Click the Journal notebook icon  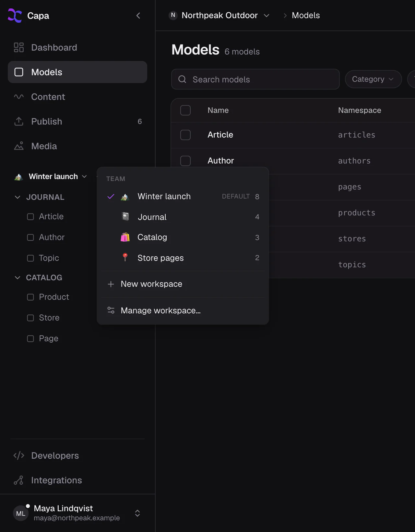pyautogui.click(x=125, y=216)
